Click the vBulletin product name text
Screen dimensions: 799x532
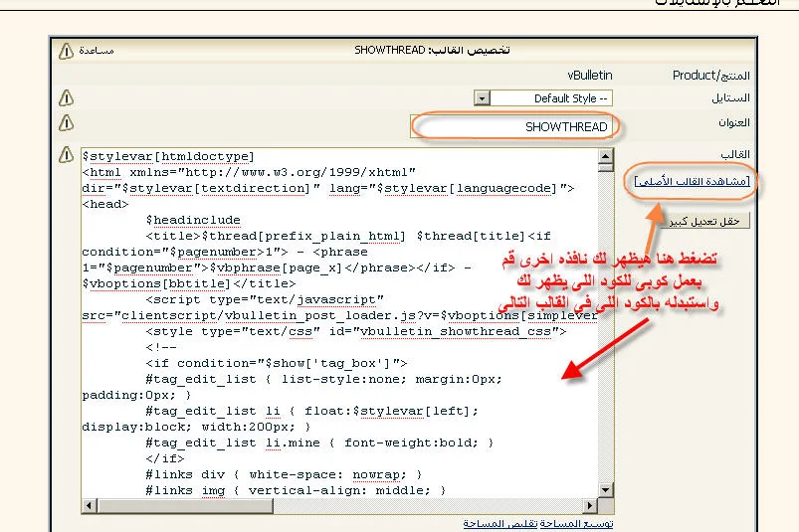coord(590,76)
